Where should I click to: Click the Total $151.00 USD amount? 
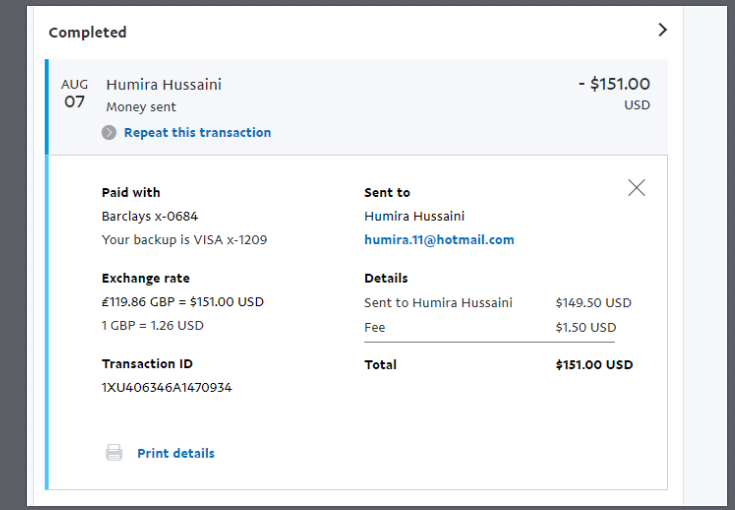click(x=594, y=365)
